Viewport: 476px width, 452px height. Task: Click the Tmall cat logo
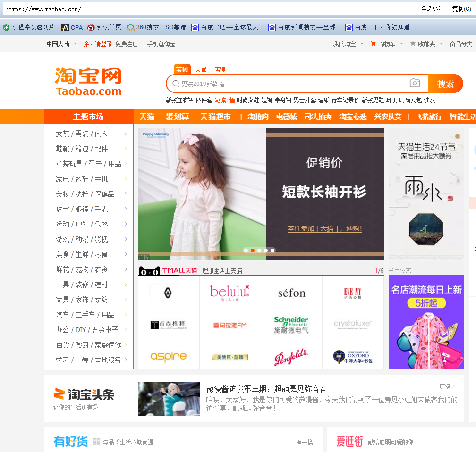(x=149, y=271)
